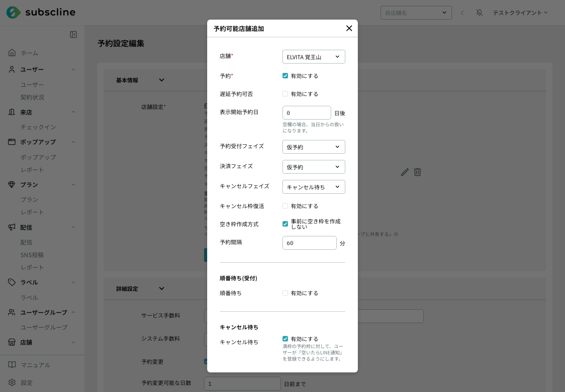
Task: Open 配信 sub-item in sidebar
Action: point(26,242)
